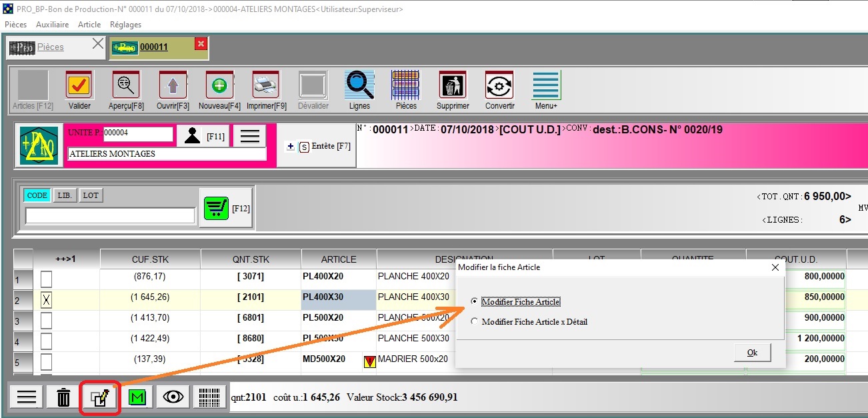The image size is (868, 418).
Task: Switch to the Pièces tab
Action: tap(51, 47)
